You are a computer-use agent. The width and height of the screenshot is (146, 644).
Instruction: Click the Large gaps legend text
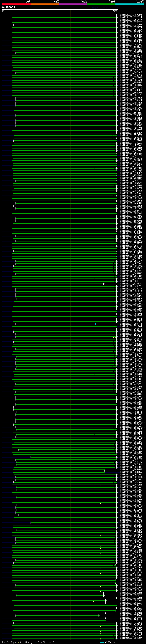[x=28, y=642]
